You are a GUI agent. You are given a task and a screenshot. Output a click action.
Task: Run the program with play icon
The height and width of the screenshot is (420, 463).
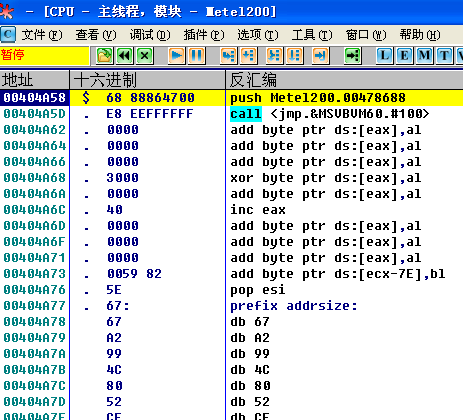click(x=177, y=55)
